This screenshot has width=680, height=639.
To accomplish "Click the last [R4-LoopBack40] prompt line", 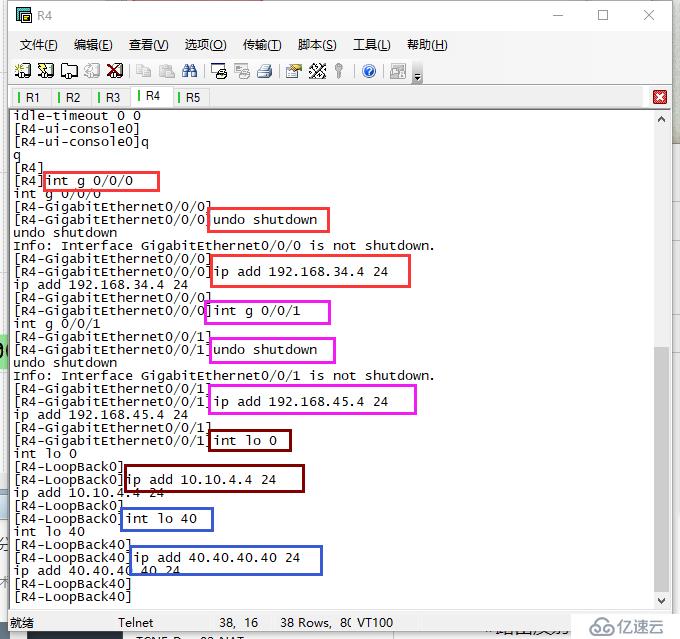I will coord(72,597).
